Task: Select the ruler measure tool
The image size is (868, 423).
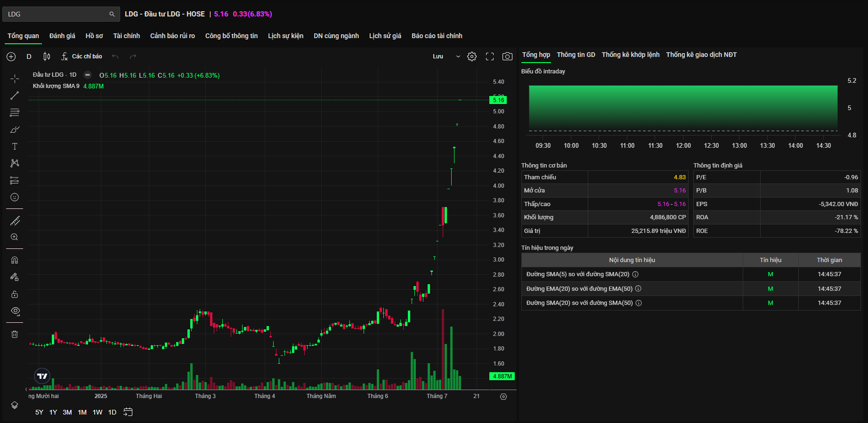Action: [x=15, y=221]
